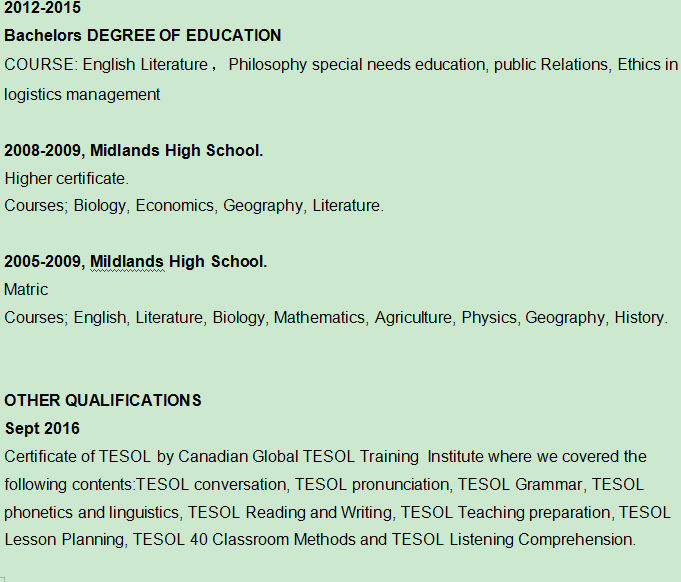Click the "Matric" line
The height and width of the screenshot is (582, 681).
(26, 290)
